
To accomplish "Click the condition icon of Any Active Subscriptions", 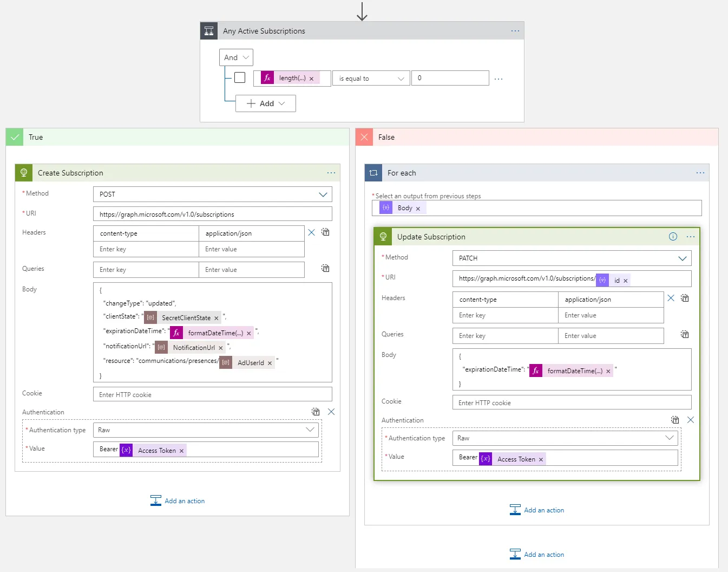I will pos(209,31).
